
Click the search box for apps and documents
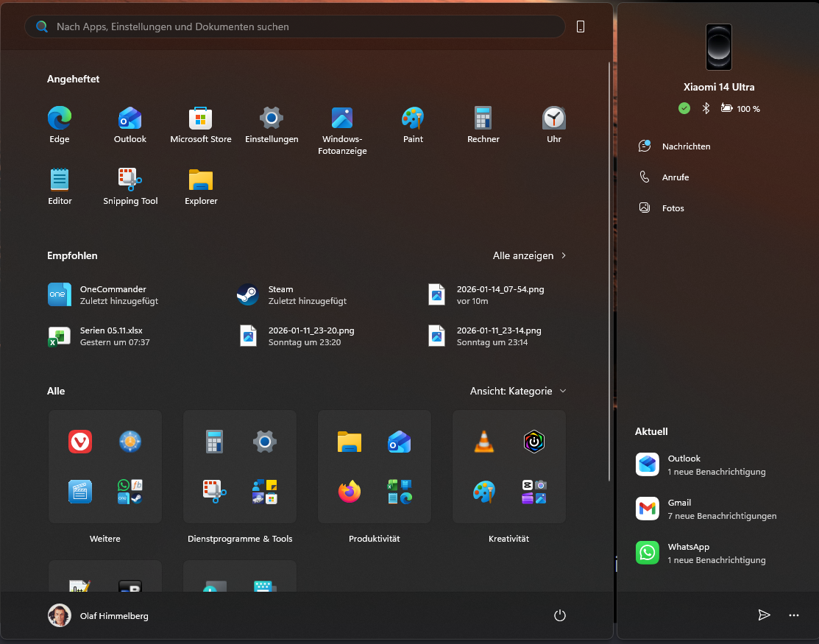click(294, 26)
